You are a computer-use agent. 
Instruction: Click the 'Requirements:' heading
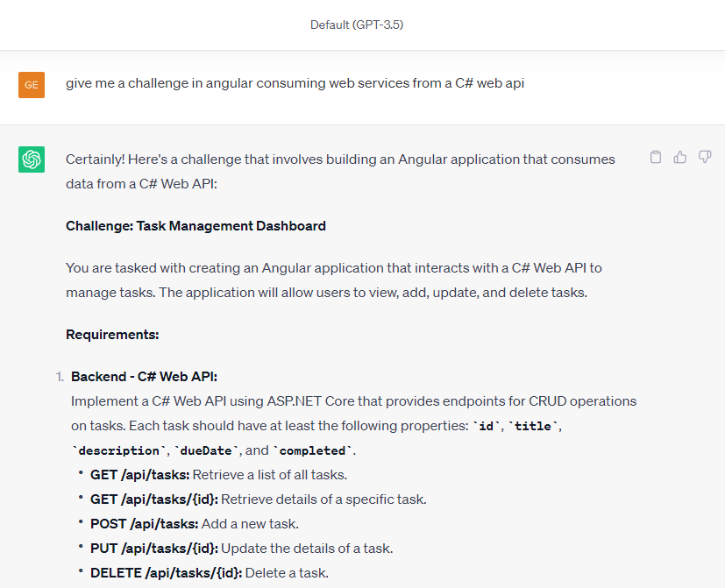[x=112, y=335]
